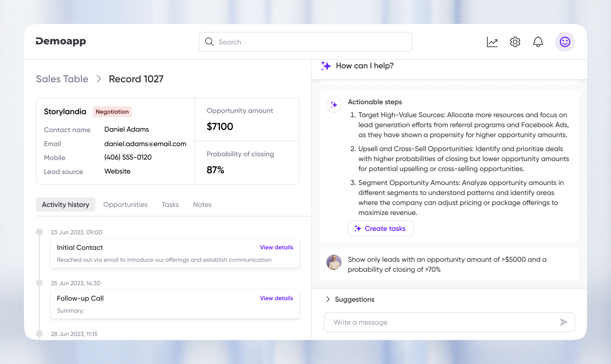View details of Follow-up Call activity
The height and width of the screenshot is (364, 611).
tap(276, 298)
